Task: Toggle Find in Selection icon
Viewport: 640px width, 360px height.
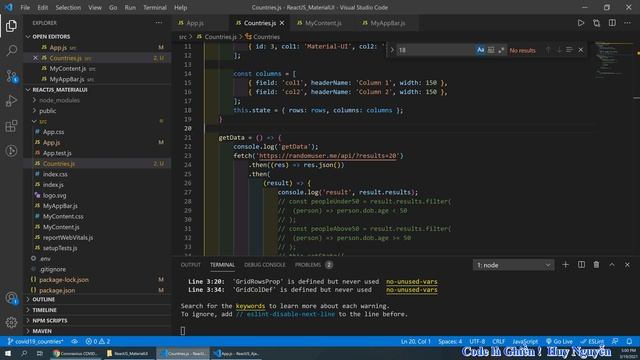Action: 569,50
